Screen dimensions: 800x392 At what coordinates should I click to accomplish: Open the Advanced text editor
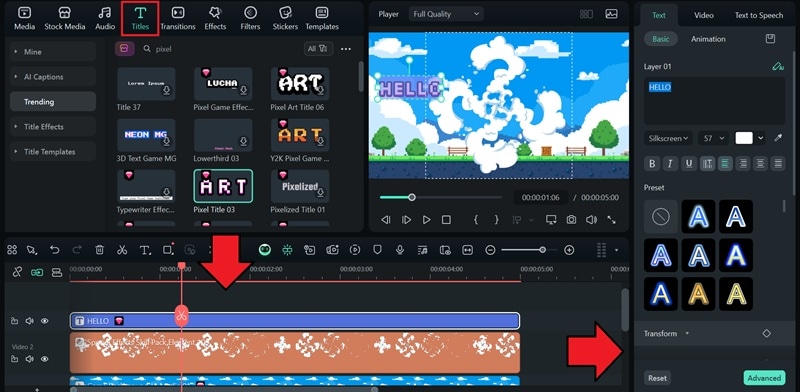pos(764,378)
